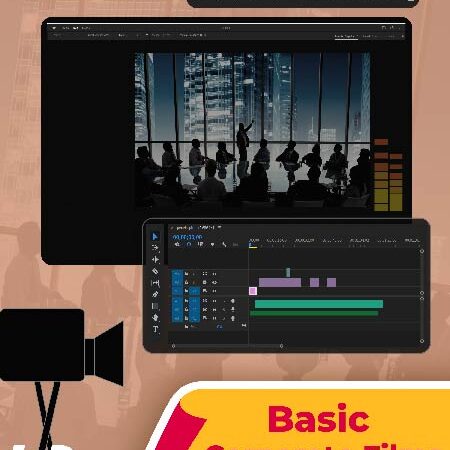
Task: Select the Track Select Forward tool
Action: point(155,247)
